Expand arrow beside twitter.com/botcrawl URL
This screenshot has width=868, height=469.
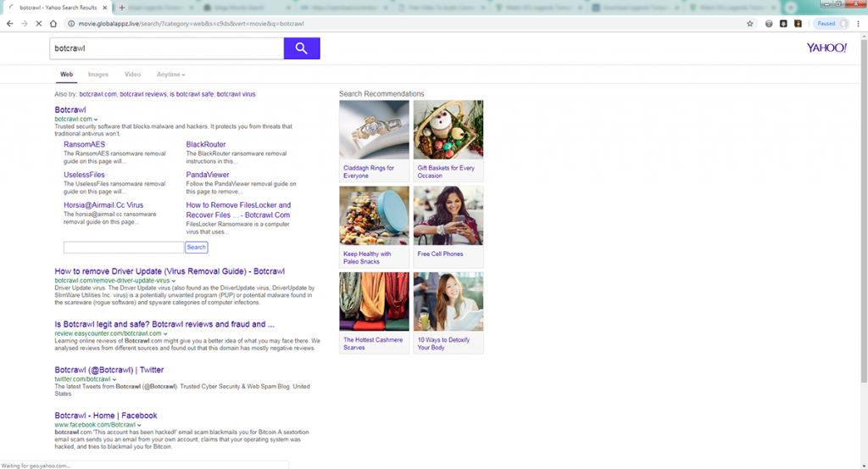pos(114,379)
